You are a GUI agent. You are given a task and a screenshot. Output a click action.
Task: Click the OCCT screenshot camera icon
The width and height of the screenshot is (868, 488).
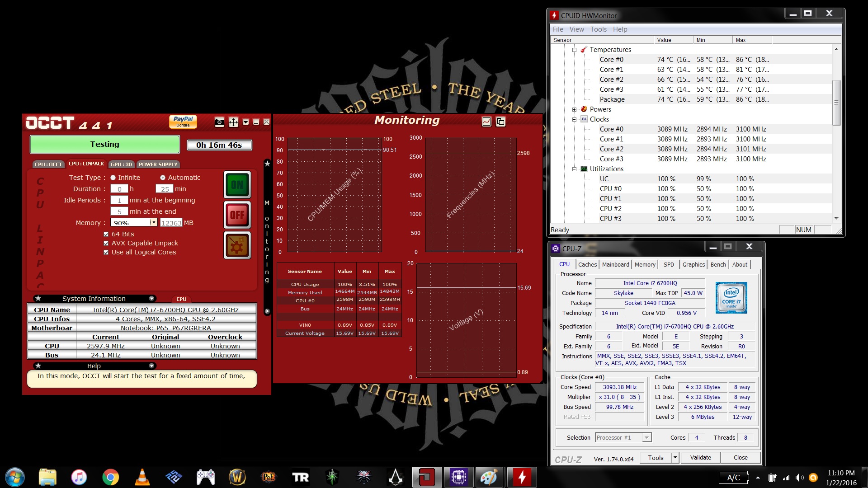click(219, 122)
